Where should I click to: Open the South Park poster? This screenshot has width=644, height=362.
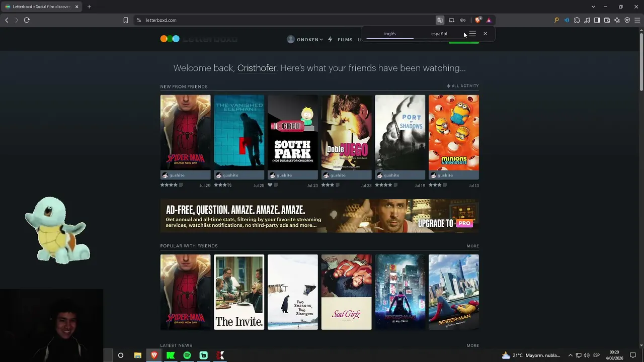[293, 133]
